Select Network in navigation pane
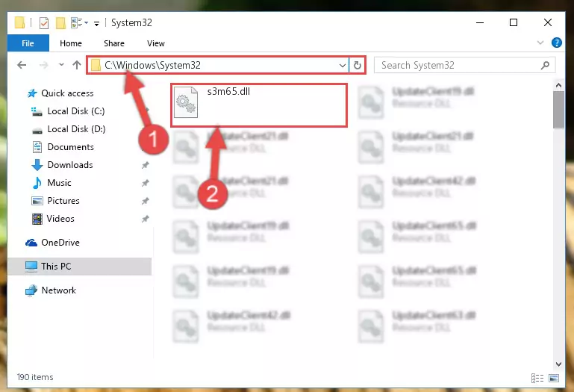 pos(51,290)
